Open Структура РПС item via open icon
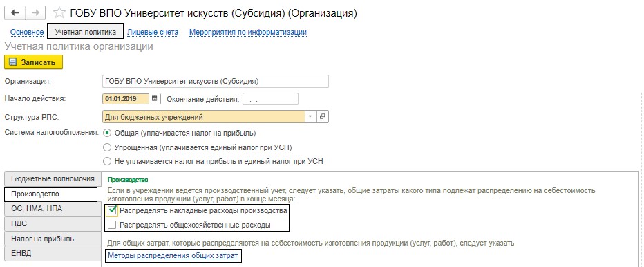 tap(323, 117)
